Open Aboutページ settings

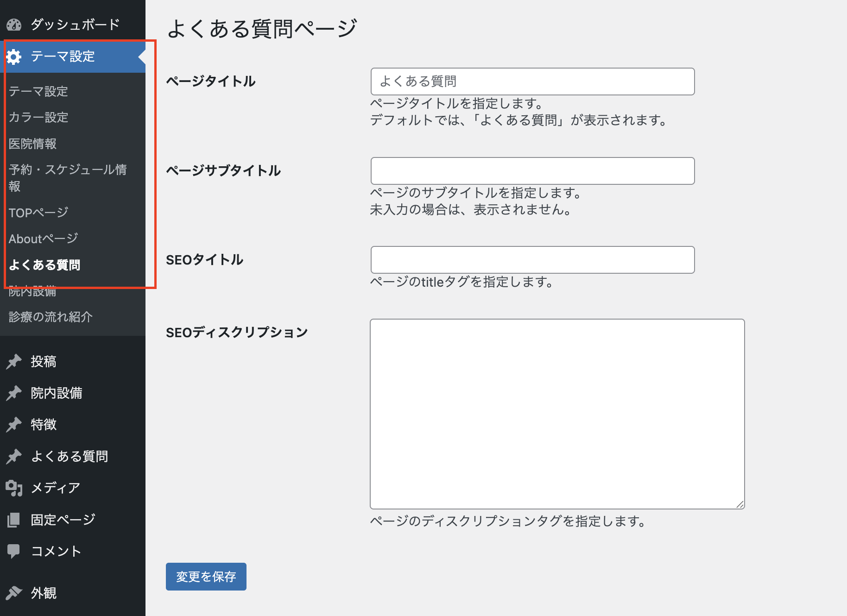(x=43, y=239)
